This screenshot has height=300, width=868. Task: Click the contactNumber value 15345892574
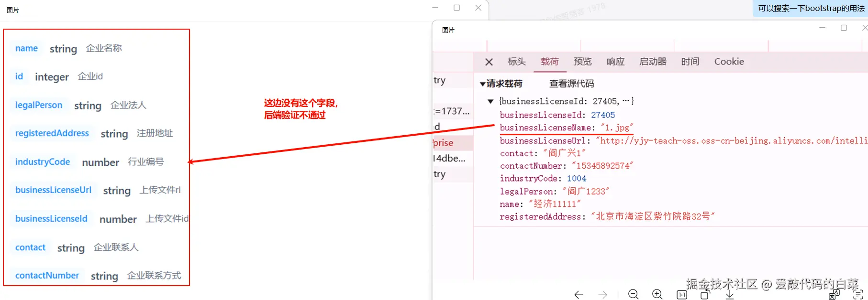[602, 166]
